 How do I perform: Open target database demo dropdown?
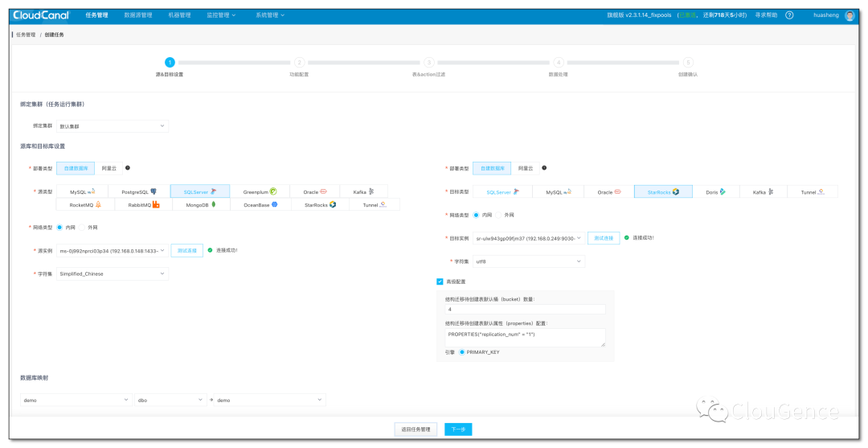tap(270, 400)
